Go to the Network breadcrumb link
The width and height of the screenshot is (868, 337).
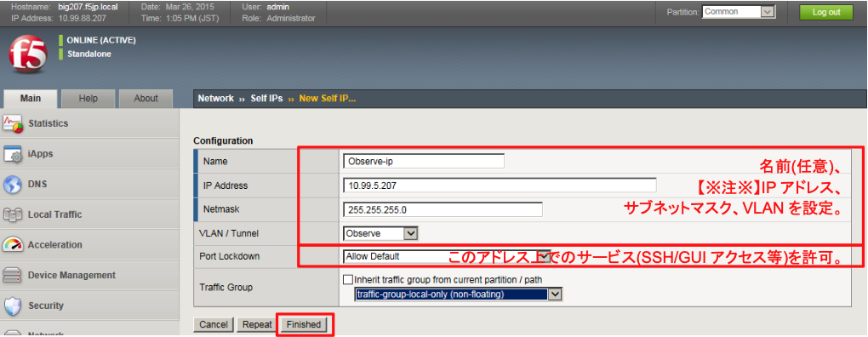tap(216, 99)
